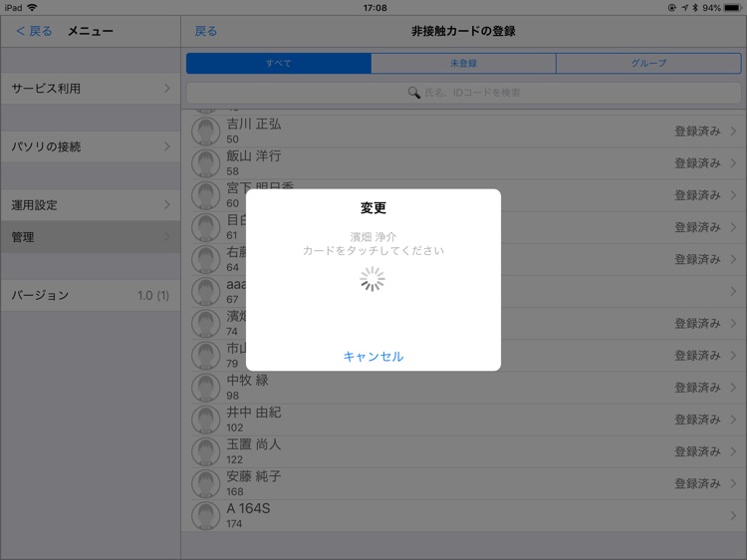Tap the avatar icon of ID 74 row
This screenshot has height=560, width=747.
(206, 323)
